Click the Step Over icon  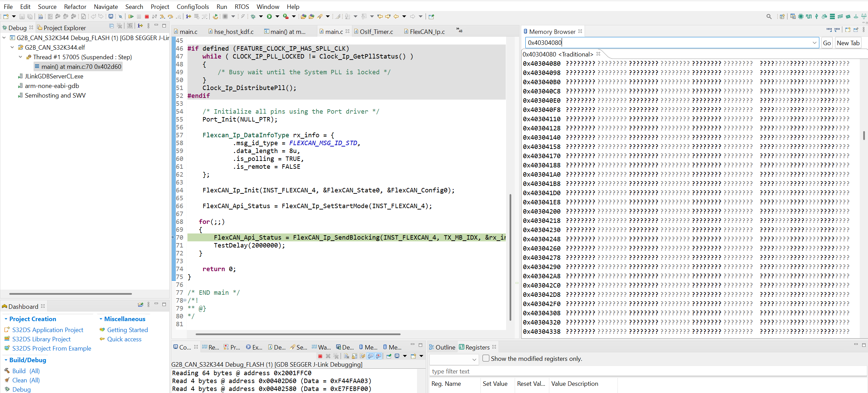pyautogui.click(x=170, y=16)
